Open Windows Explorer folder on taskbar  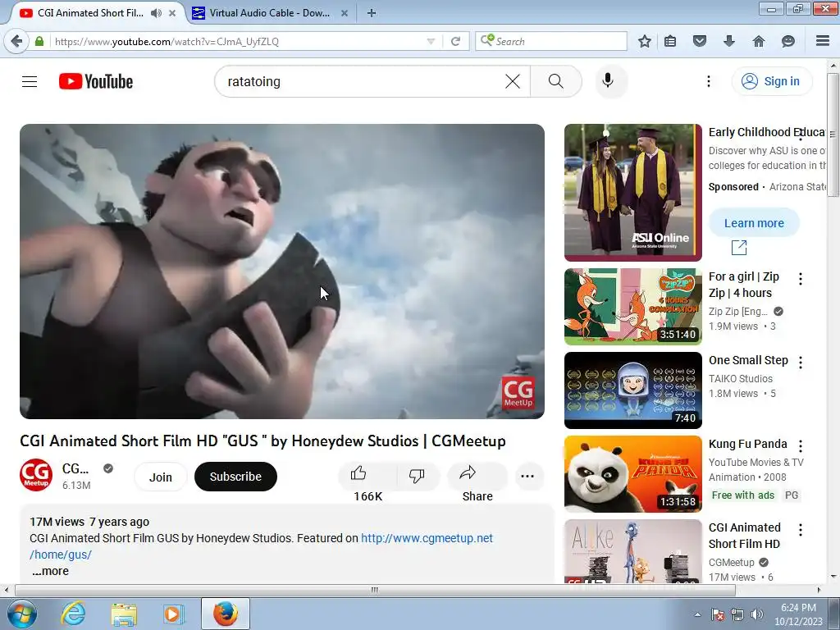pos(124,614)
